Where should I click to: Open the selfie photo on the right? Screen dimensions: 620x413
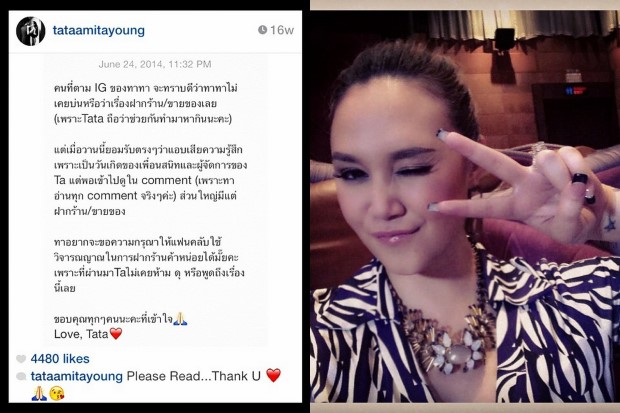(x=465, y=206)
